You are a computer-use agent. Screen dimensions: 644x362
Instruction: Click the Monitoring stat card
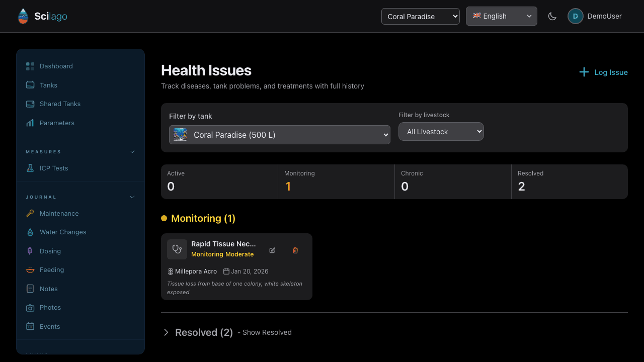(336, 182)
